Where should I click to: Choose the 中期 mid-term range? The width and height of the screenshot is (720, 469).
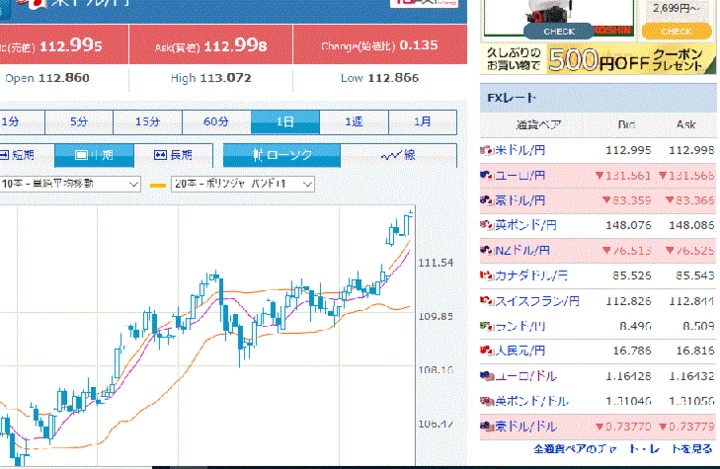pyautogui.click(x=94, y=155)
